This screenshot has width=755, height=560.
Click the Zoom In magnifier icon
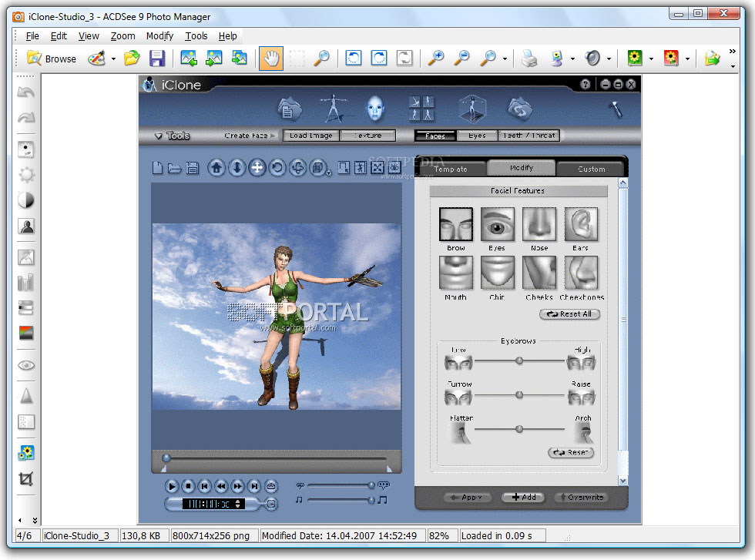point(436,59)
